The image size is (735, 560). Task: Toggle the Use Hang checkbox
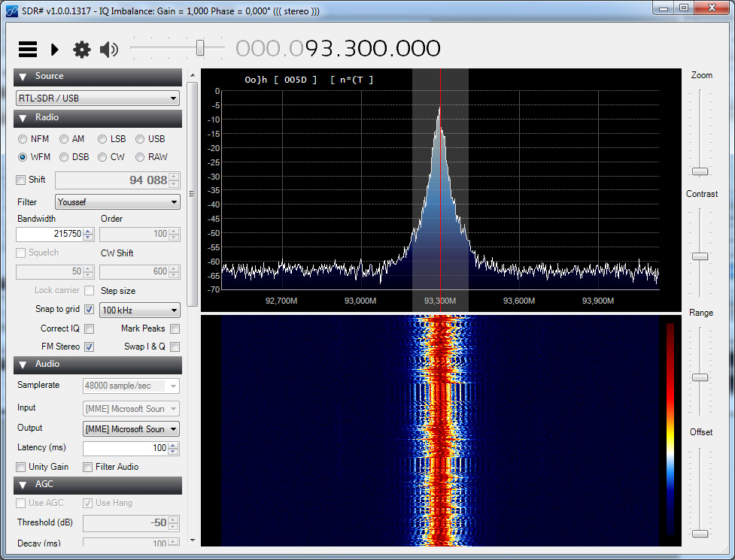click(x=88, y=503)
